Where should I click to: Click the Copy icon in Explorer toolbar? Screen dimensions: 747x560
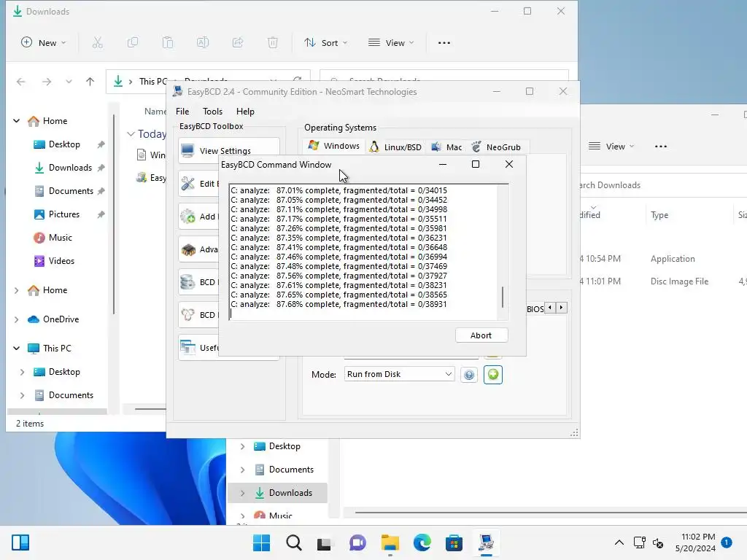point(133,43)
